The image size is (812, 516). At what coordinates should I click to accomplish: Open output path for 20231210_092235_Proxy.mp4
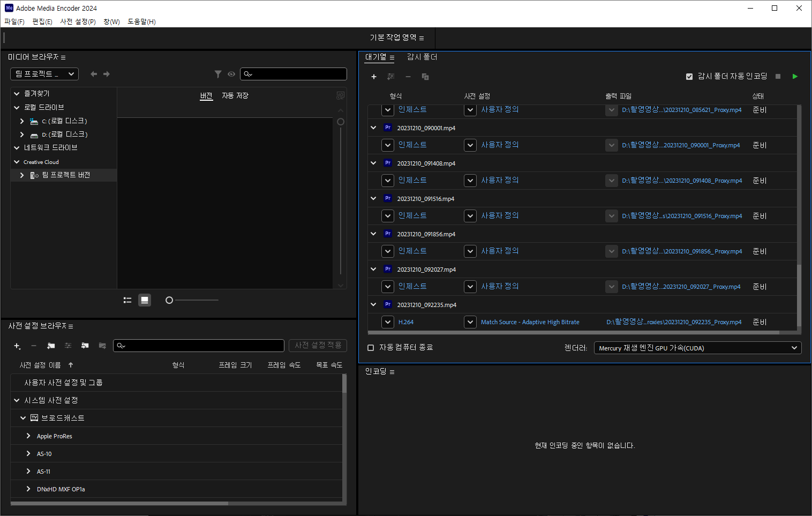674,322
